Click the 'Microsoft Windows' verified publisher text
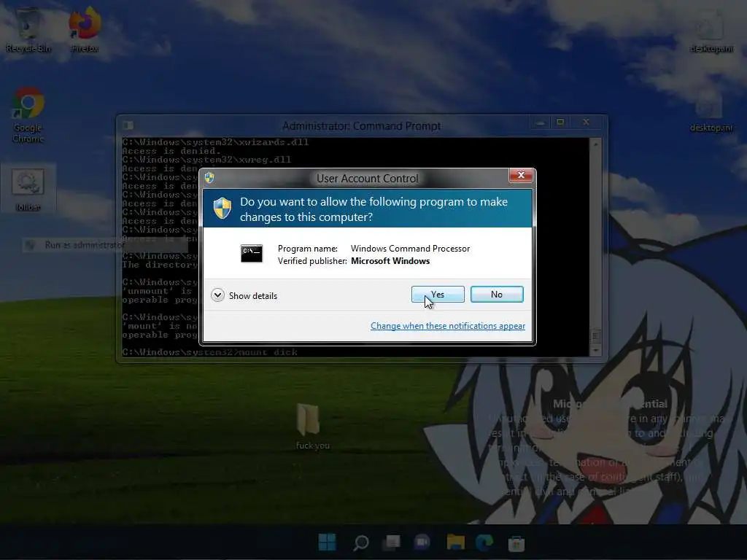 (x=390, y=261)
